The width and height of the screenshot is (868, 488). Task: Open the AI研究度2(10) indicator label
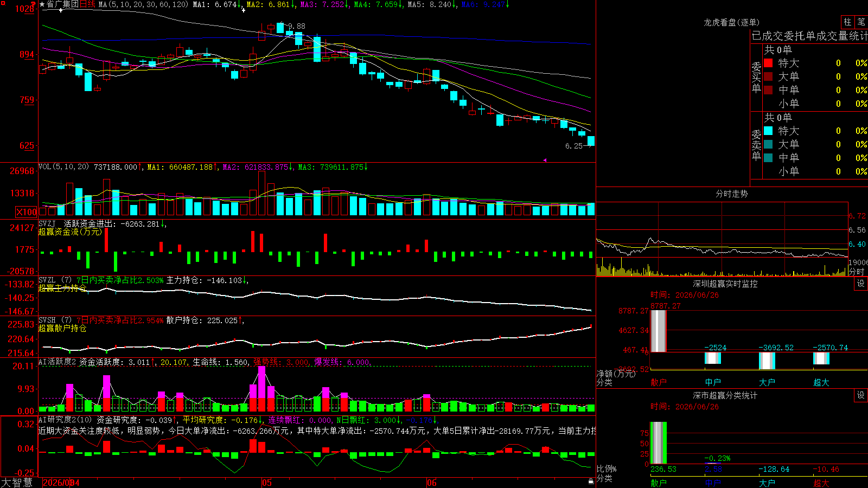(66, 420)
